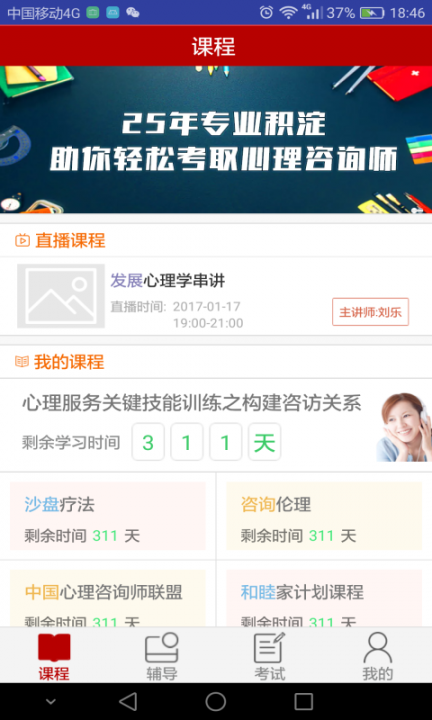Go to the 我的 profile tab

click(378, 656)
